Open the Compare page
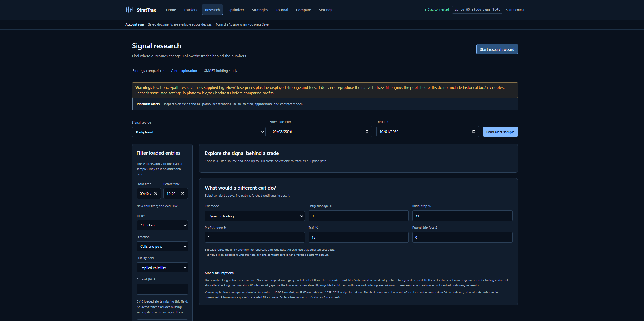This screenshot has height=321, width=644. click(303, 10)
